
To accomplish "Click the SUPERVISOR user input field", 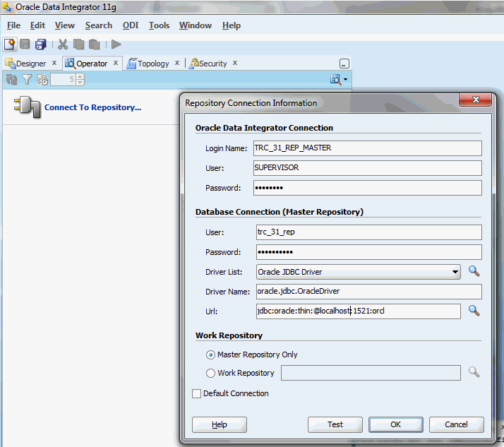I will click(367, 168).
